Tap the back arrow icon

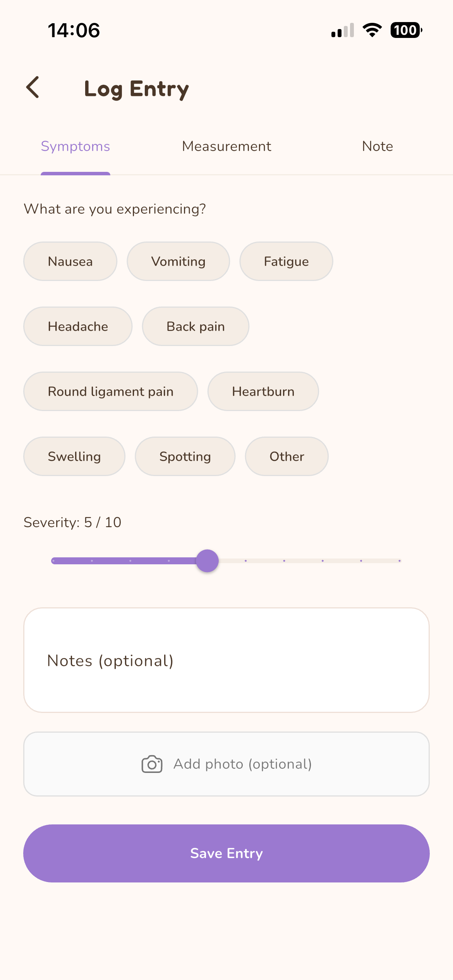tap(33, 87)
